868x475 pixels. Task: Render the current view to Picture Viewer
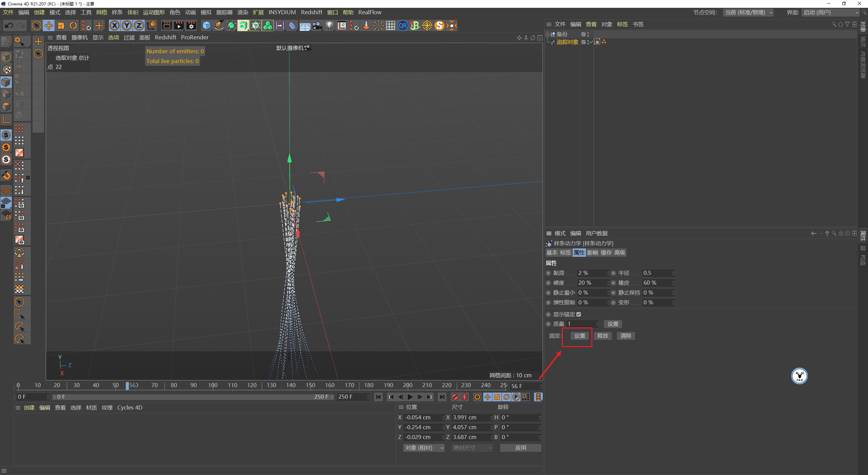[179, 25]
